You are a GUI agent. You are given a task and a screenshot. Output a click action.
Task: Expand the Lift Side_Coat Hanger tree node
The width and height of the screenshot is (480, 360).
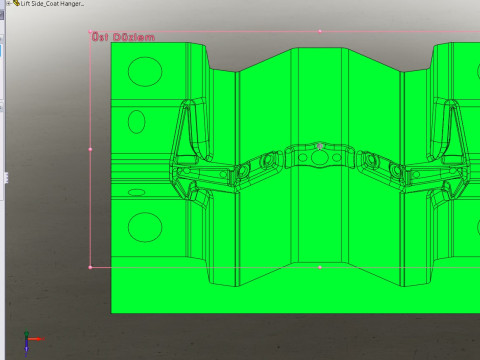[8, 4]
